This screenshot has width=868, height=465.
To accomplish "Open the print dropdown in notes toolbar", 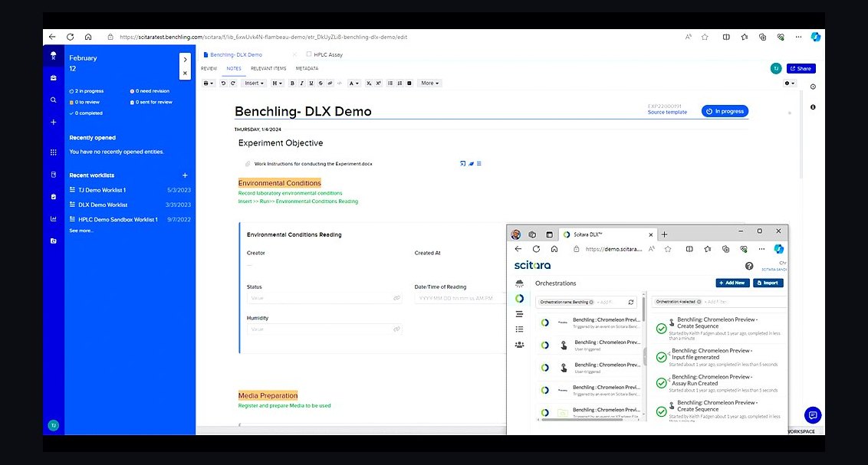I will point(208,83).
